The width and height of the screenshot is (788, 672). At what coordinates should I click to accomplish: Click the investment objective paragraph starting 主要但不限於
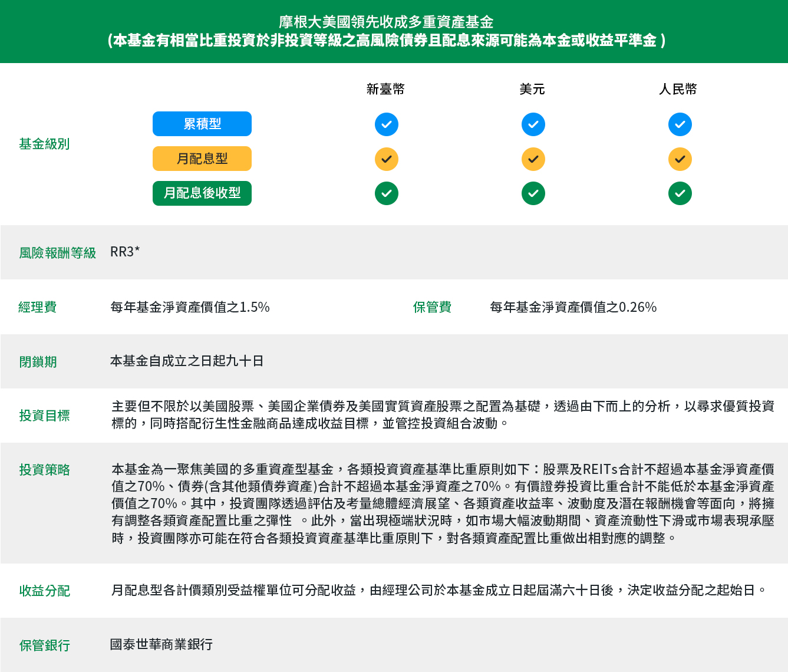click(443, 414)
